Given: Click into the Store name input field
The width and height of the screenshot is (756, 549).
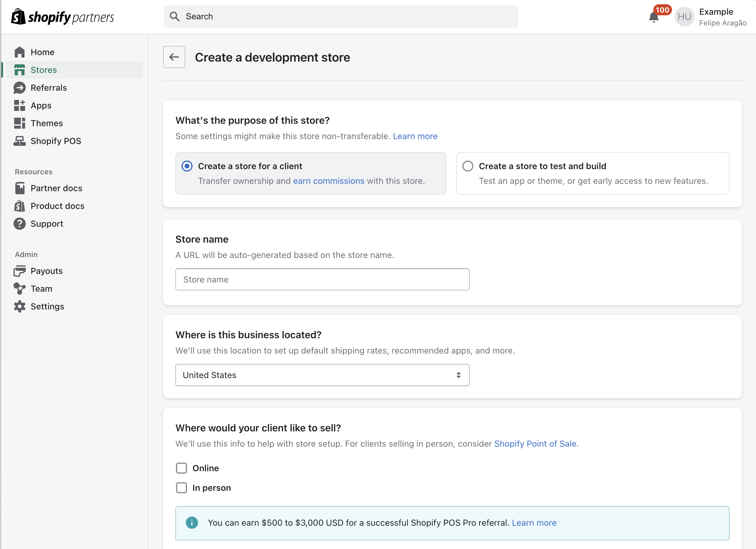Looking at the screenshot, I should 322,279.
